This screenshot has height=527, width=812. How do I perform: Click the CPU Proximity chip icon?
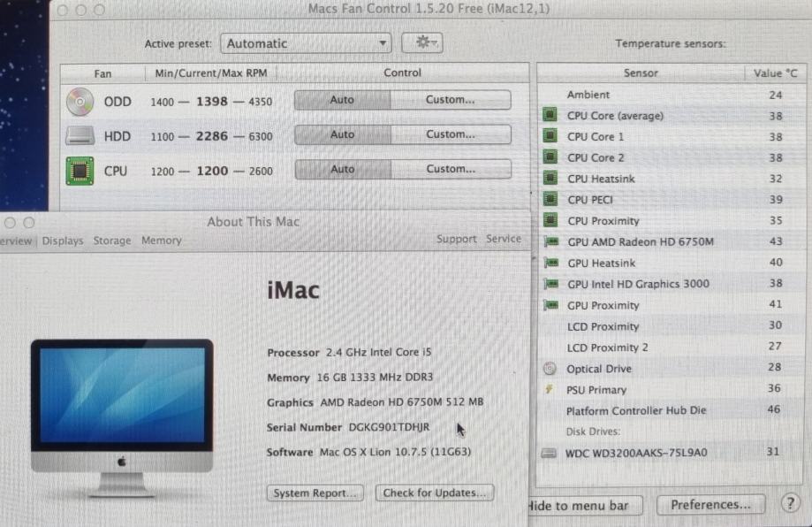(550, 220)
